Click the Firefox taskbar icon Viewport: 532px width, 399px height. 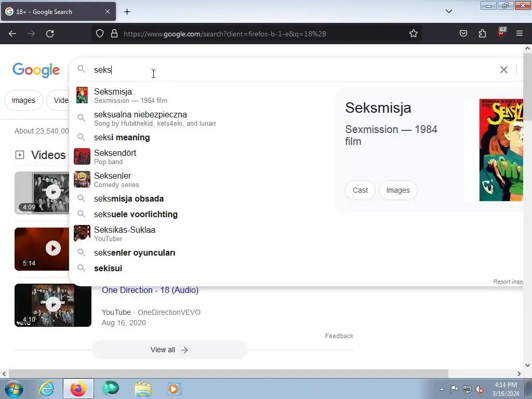click(x=78, y=389)
